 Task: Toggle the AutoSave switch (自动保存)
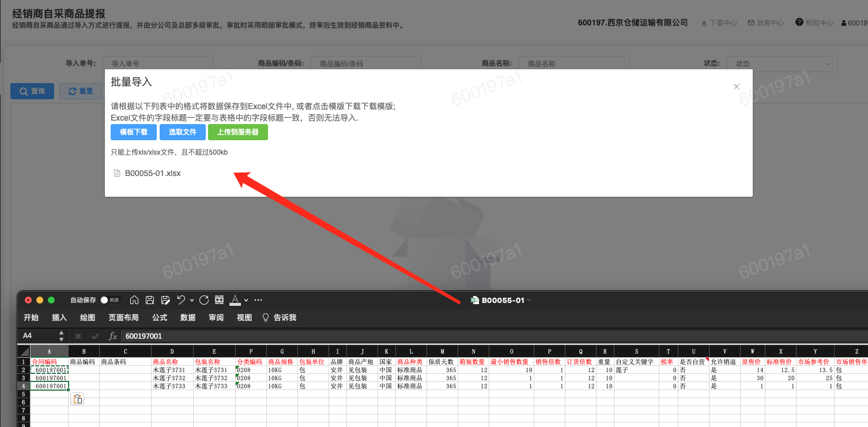coord(109,300)
